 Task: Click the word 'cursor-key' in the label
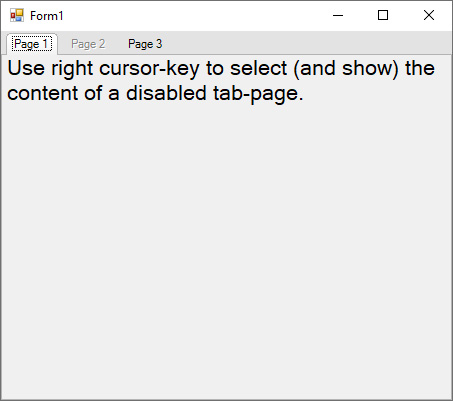click(149, 69)
